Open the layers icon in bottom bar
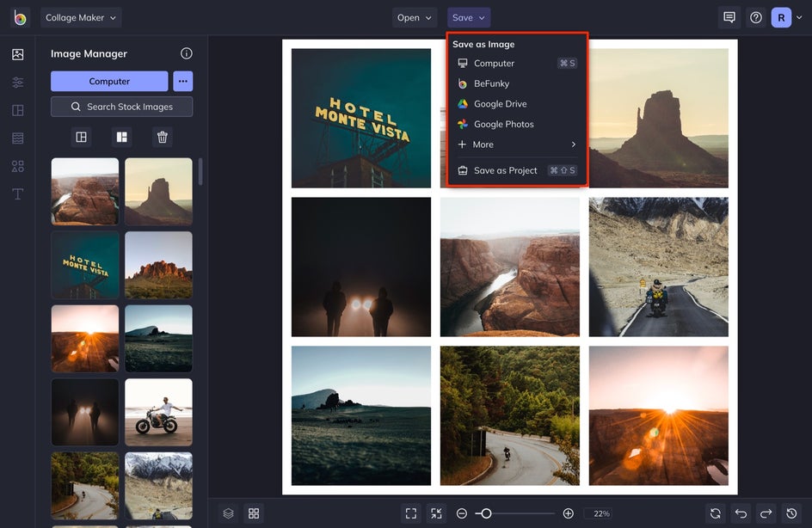This screenshot has width=812, height=528. [228, 513]
